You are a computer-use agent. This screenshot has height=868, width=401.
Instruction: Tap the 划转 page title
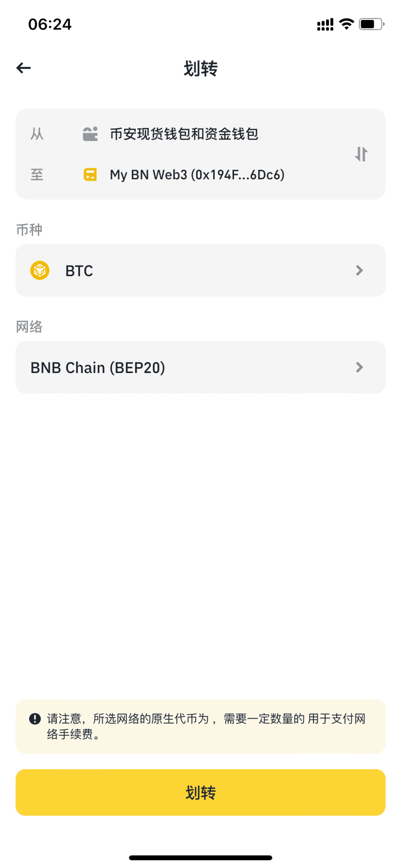tap(200, 68)
